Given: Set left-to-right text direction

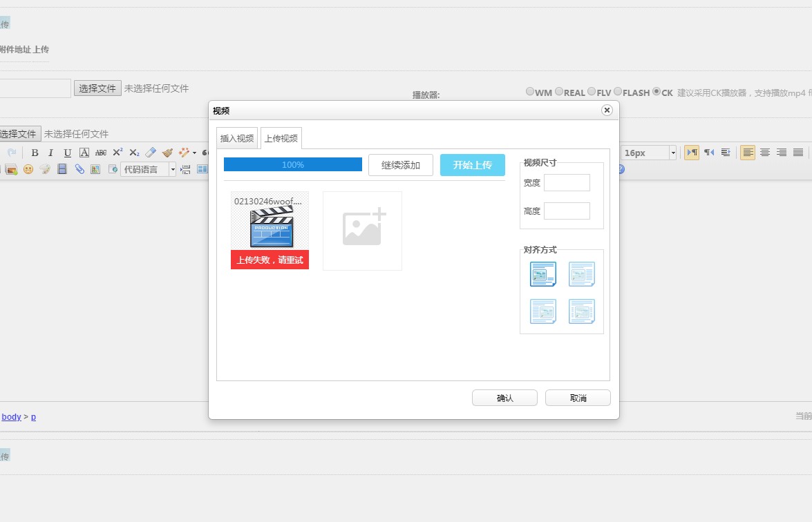Looking at the screenshot, I should tap(692, 153).
